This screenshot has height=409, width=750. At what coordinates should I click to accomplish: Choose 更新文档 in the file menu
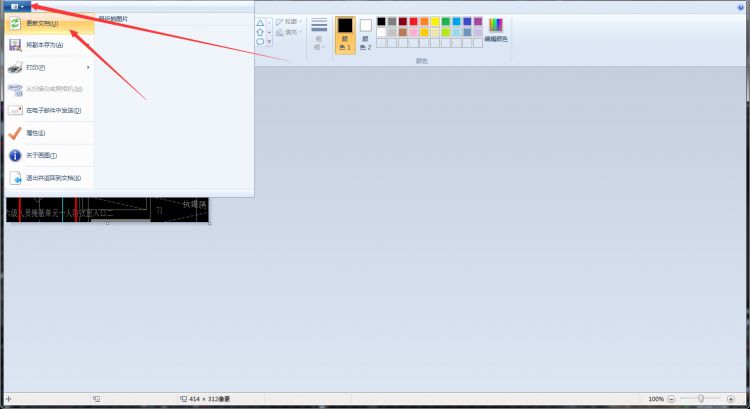(x=49, y=23)
